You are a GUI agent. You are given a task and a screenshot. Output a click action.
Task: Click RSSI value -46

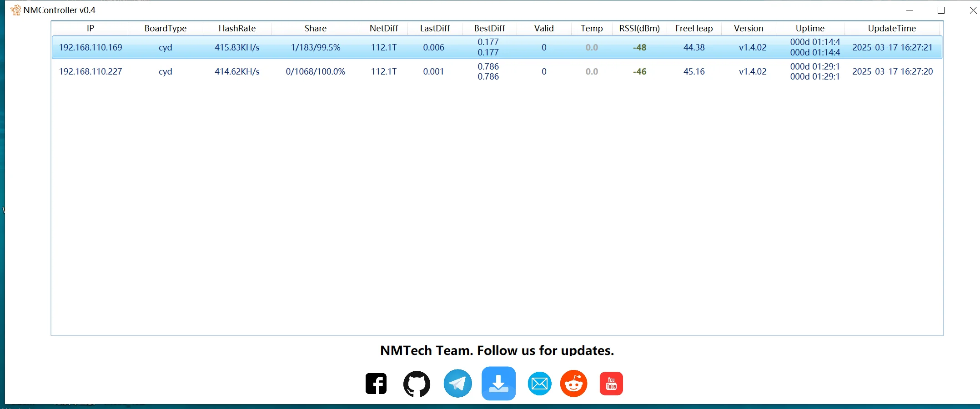point(639,71)
